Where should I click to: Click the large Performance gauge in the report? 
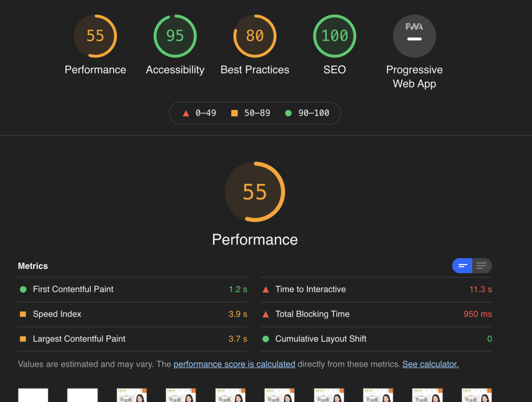255,192
